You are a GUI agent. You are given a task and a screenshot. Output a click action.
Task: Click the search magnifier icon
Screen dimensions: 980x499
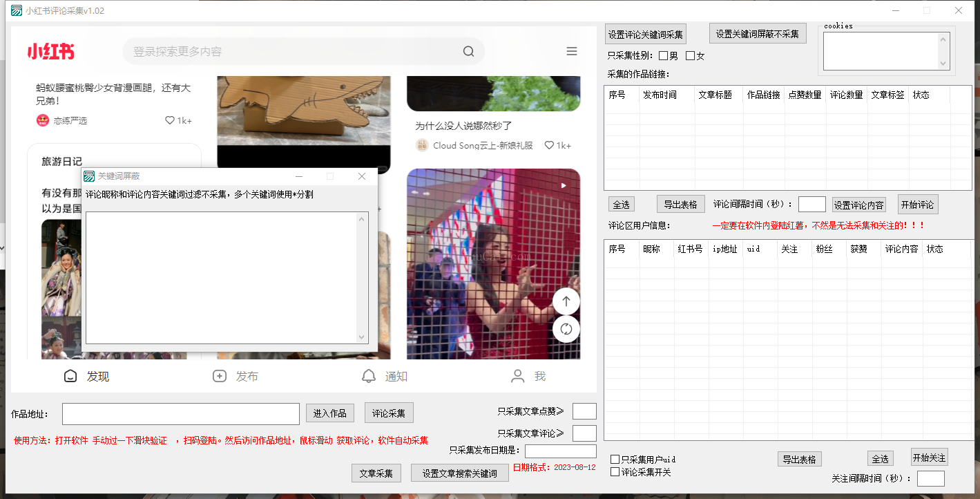tap(468, 50)
